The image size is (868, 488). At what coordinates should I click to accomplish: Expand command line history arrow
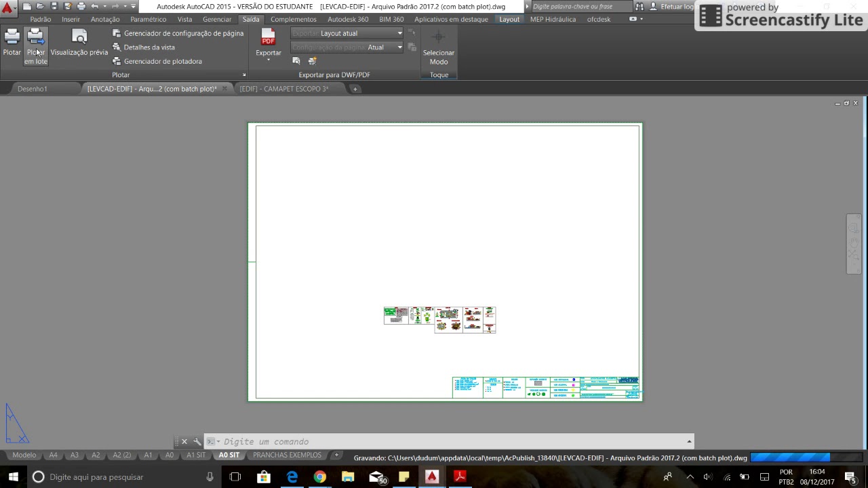pyautogui.click(x=689, y=442)
